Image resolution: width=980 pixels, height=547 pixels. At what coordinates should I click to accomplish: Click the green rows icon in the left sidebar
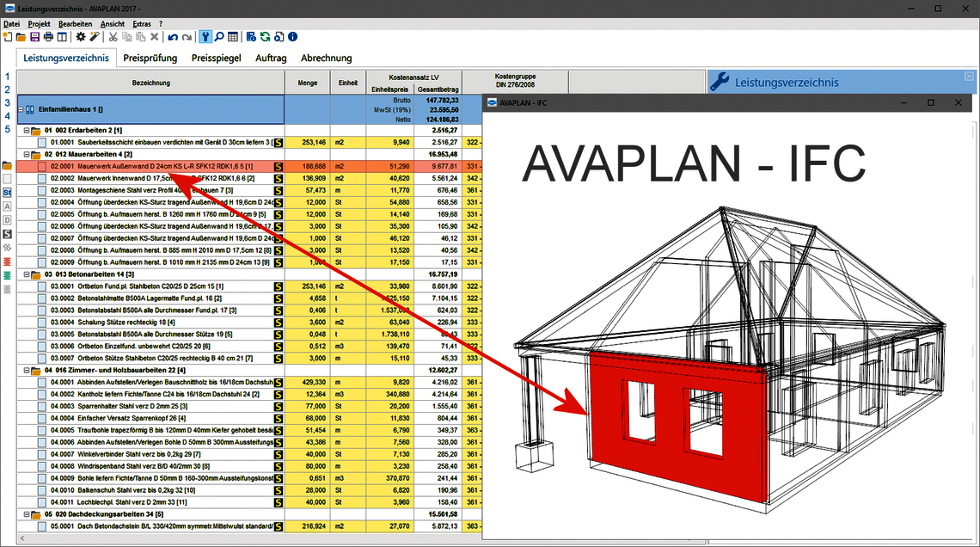coord(8,275)
